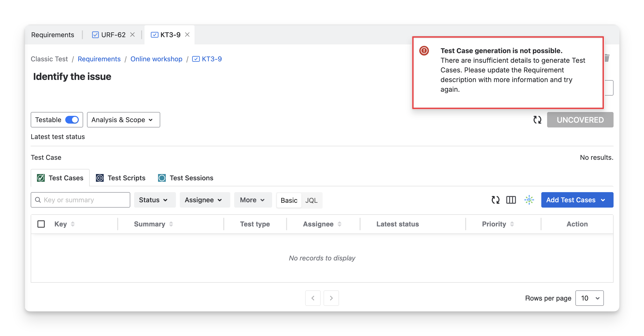Click the Key column sort arrows

[73, 224]
